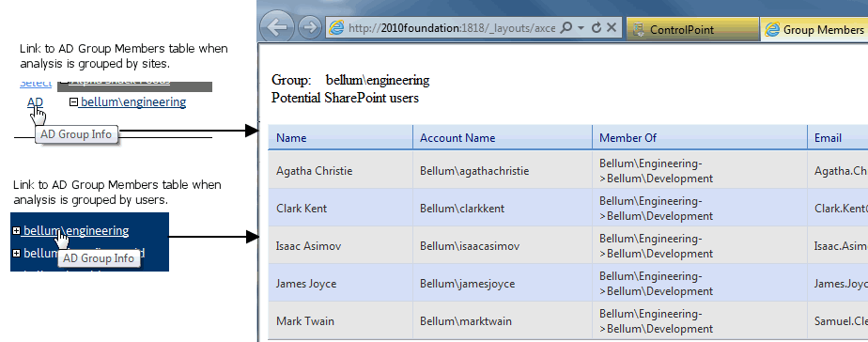Go forward with browser Forward arrow
The width and height of the screenshot is (868, 342).
point(309,27)
